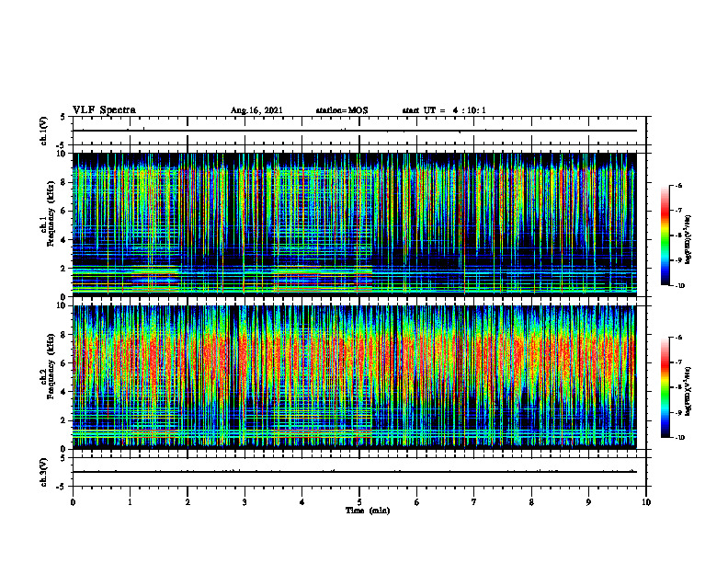Image resolution: width=728 pixels, height=563 pixels.
Task: Click time axis tick label "5"
Action: [x=359, y=502]
